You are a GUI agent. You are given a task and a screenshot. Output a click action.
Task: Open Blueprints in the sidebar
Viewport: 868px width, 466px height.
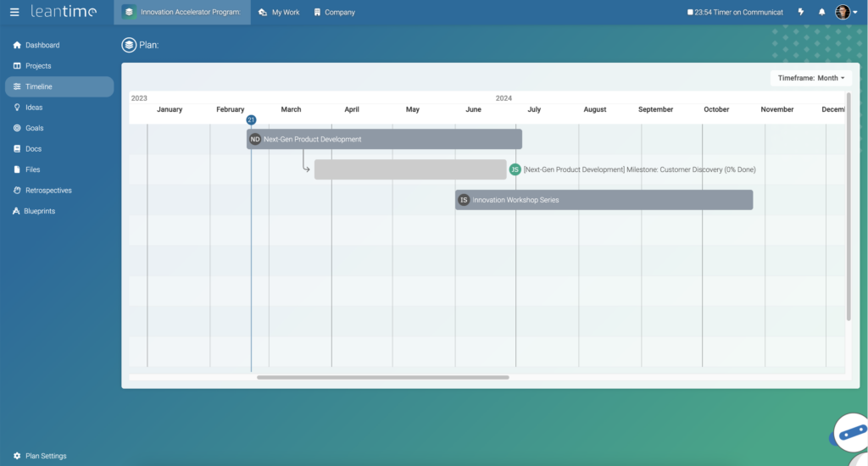[x=59, y=211]
